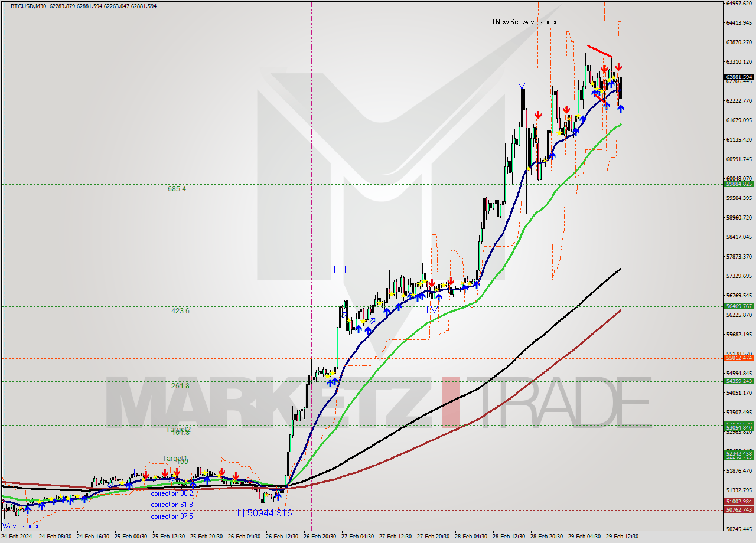Click the 'I I I 50944.316' wave label
The image size is (756, 543).
(262, 513)
